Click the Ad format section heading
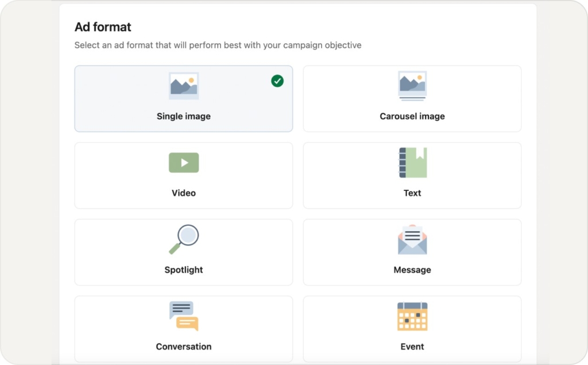Image resolution: width=588 pixels, height=365 pixels. pos(103,27)
